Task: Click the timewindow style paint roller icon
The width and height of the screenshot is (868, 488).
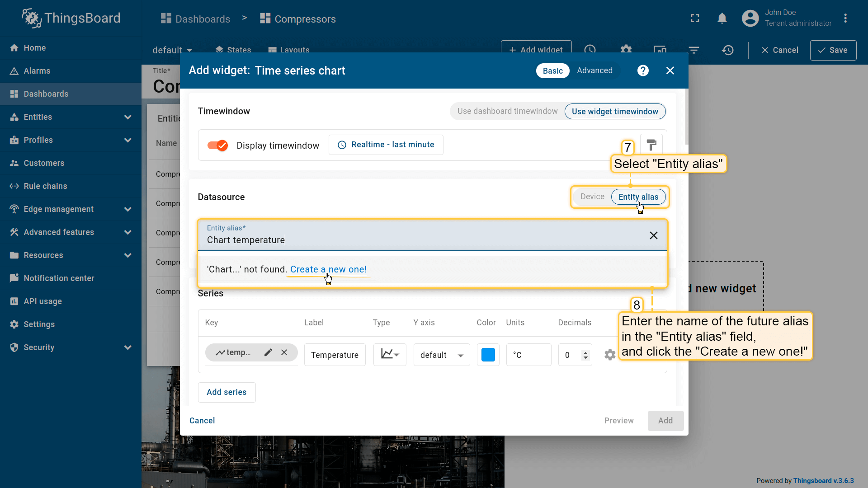Action: click(x=651, y=145)
